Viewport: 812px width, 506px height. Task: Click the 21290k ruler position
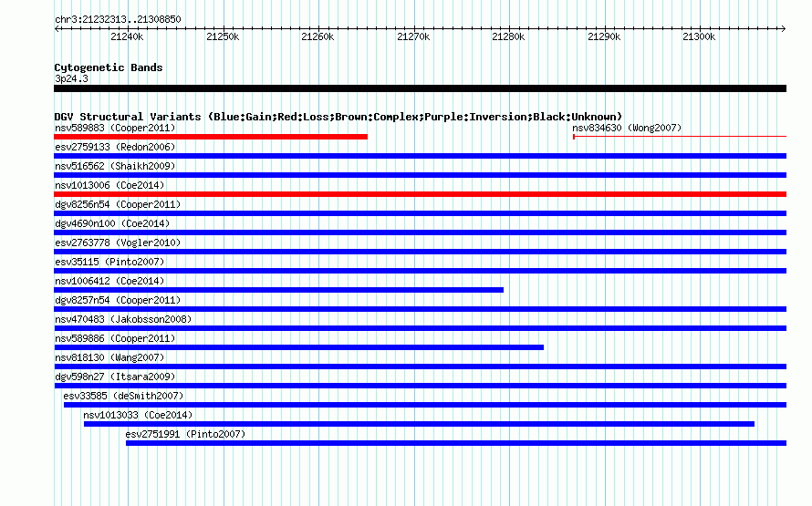604,36
